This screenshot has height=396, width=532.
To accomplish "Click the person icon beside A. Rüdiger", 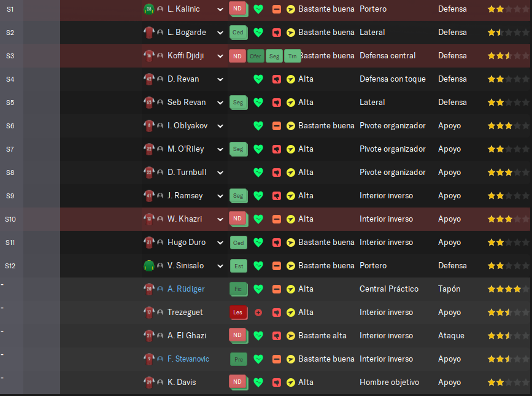I will click(160, 289).
